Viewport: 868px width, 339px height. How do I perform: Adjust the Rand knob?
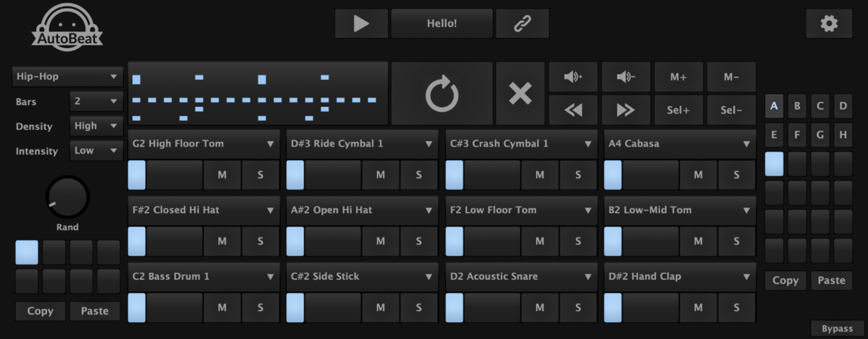(x=67, y=197)
